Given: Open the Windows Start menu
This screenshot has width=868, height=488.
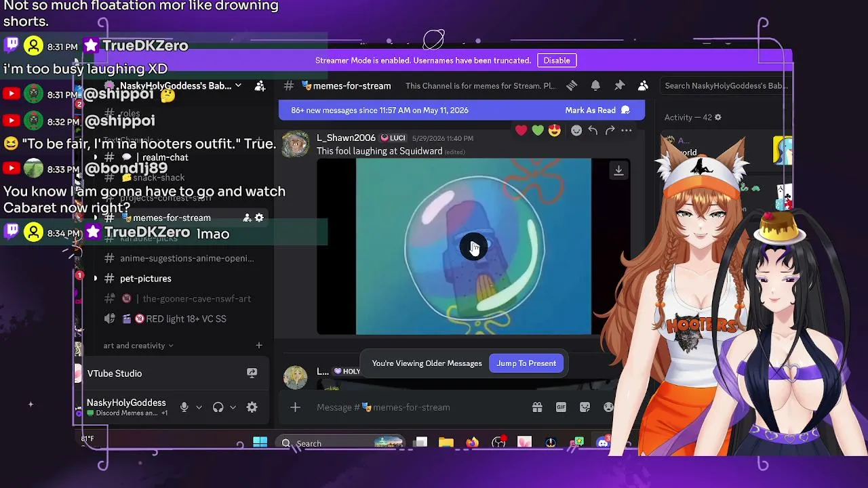Looking at the screenshot, I should pos(260,443).
